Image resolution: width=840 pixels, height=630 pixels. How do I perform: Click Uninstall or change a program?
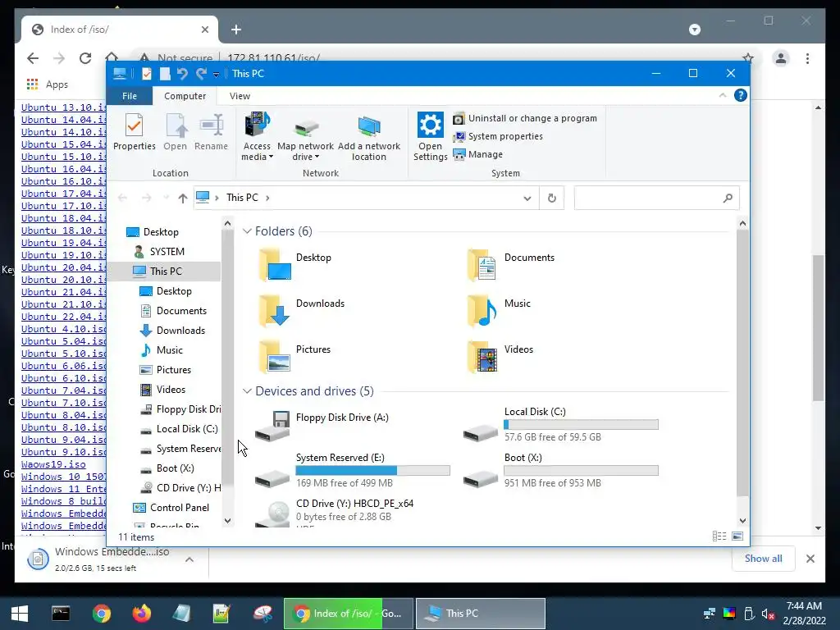(525, 118)
